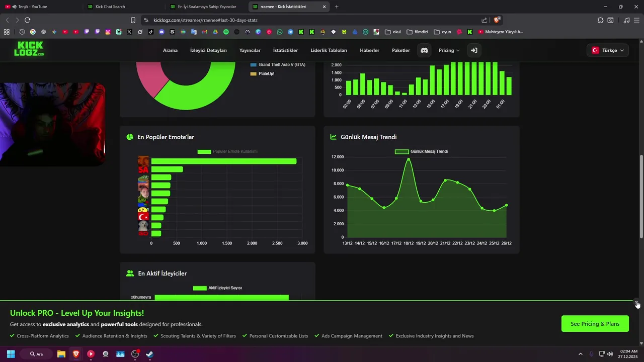Switch to the Kick Chat Search tab
Viewport: 644px width, 362px height.
coord(122,7)
